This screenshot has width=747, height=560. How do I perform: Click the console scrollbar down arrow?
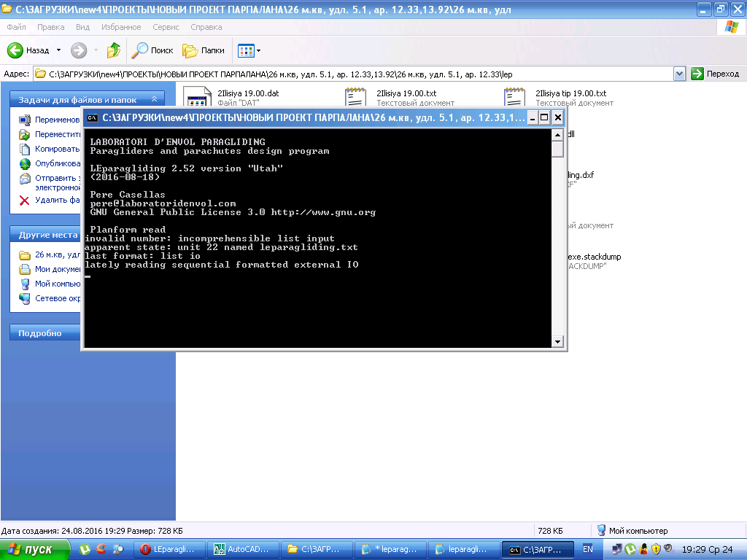click(557, 341)
